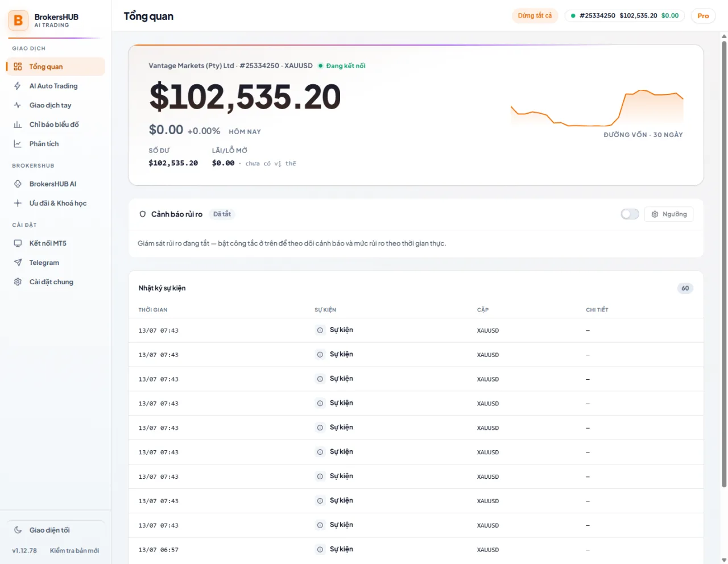The height and width of the screenshot is (564, 728).
Task: Click the +0.00% daily change value
Action: pyautogui.click(x=204, y=131)
